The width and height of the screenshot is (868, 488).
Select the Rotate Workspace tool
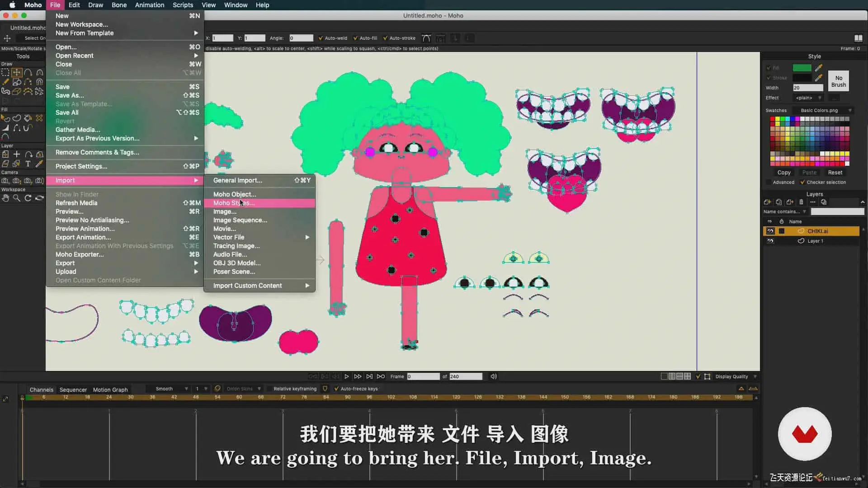pos(28,198)
